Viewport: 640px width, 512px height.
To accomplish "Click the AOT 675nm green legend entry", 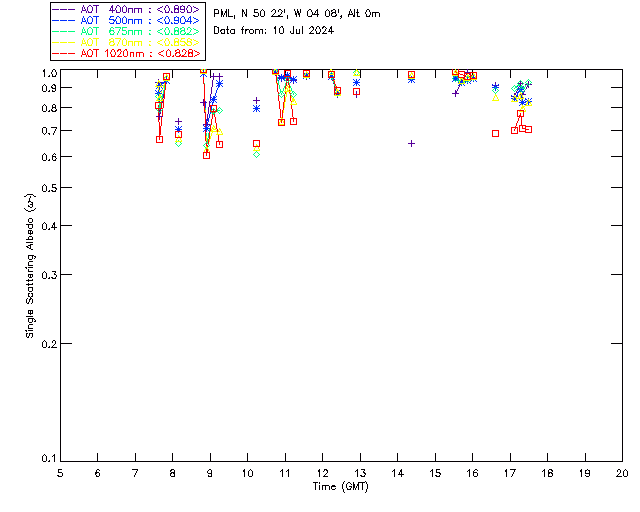I will [x=127, y=31].
